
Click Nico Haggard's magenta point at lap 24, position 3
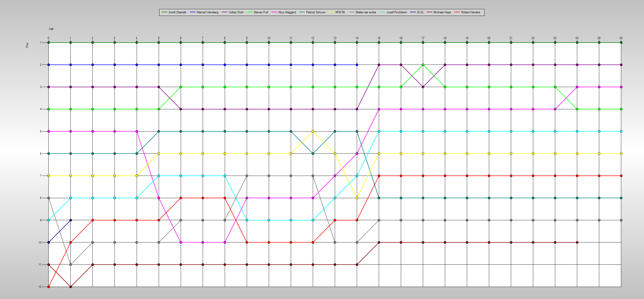577,87
